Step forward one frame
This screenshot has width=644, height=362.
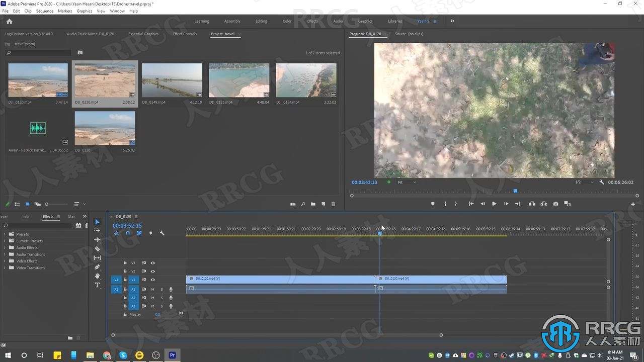(x=506, y=204)
